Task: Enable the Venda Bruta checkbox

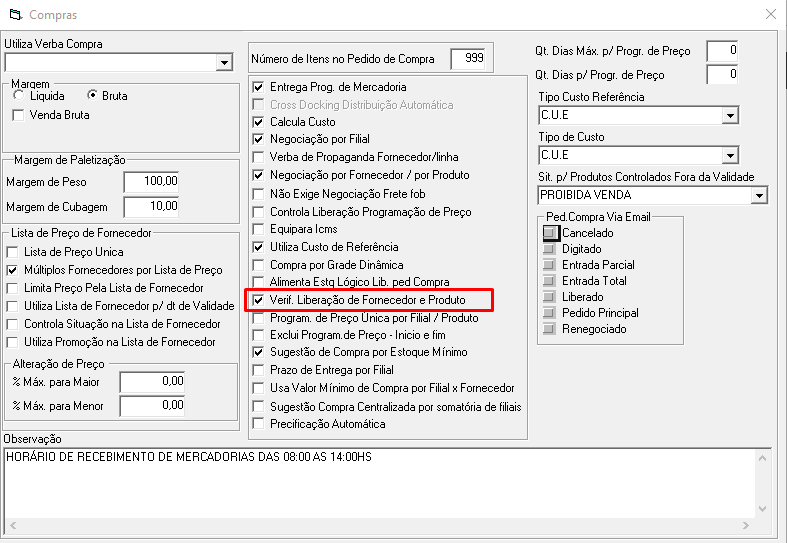Action: [19, 115]
